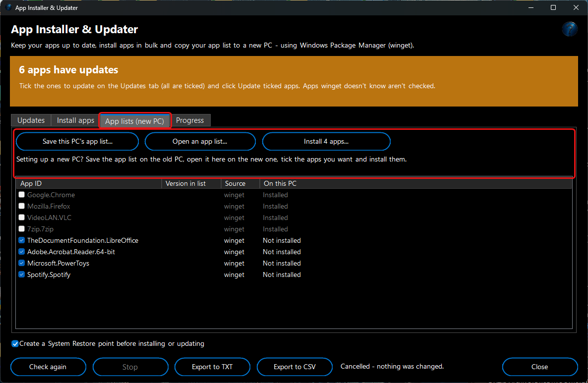Click Not installed status for Spotify.Spotify
This screenshot has width=588, height=383.
pos(282,274)
